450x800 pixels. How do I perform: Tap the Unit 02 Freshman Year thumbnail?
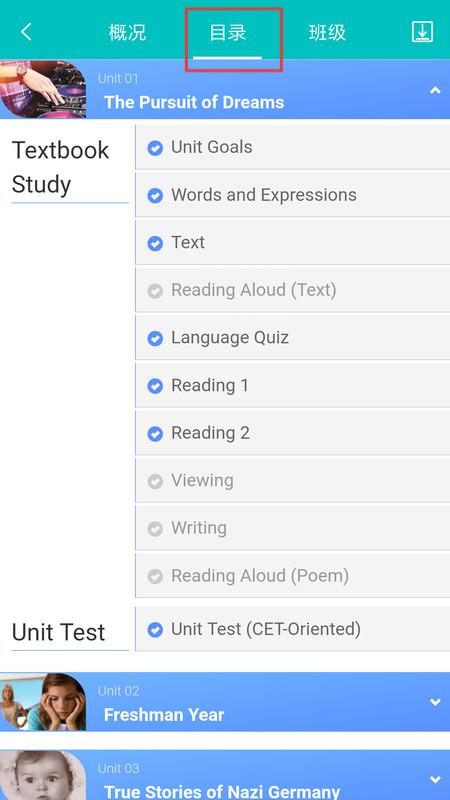point(43,702)
